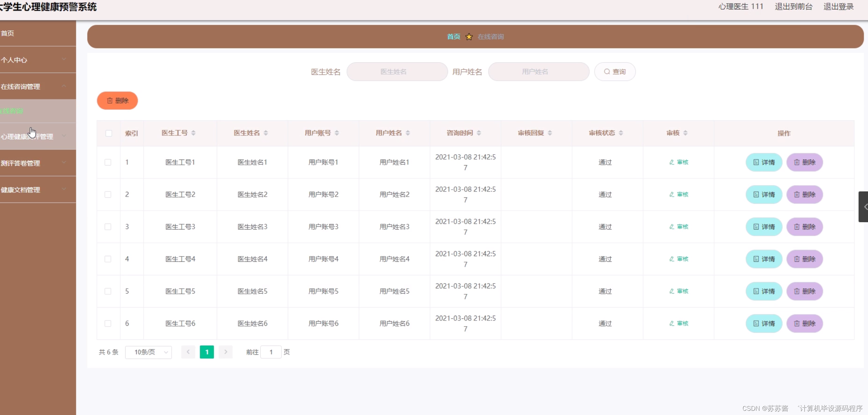Click 退出登录 in the top bar
The height and width of the screenshot is (415, 868).
coord(838,7)
